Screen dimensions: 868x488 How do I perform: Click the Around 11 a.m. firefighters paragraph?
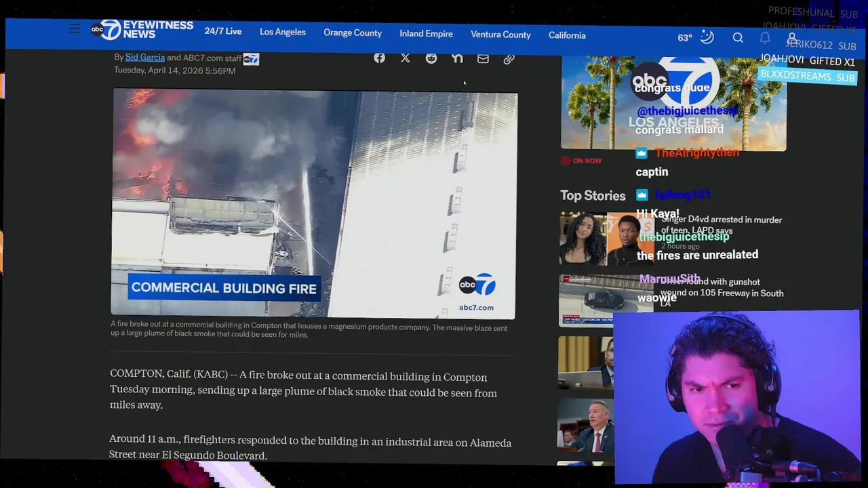click(310, 448)
